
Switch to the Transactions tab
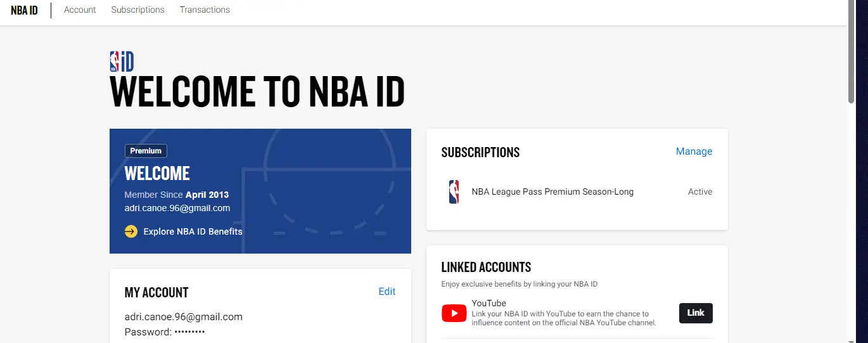(x=205, y=10)
